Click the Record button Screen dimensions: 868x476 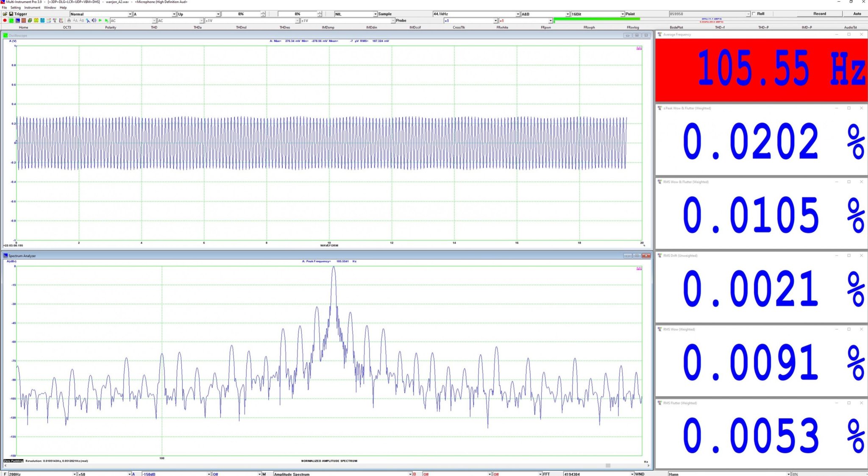point(820,14)
